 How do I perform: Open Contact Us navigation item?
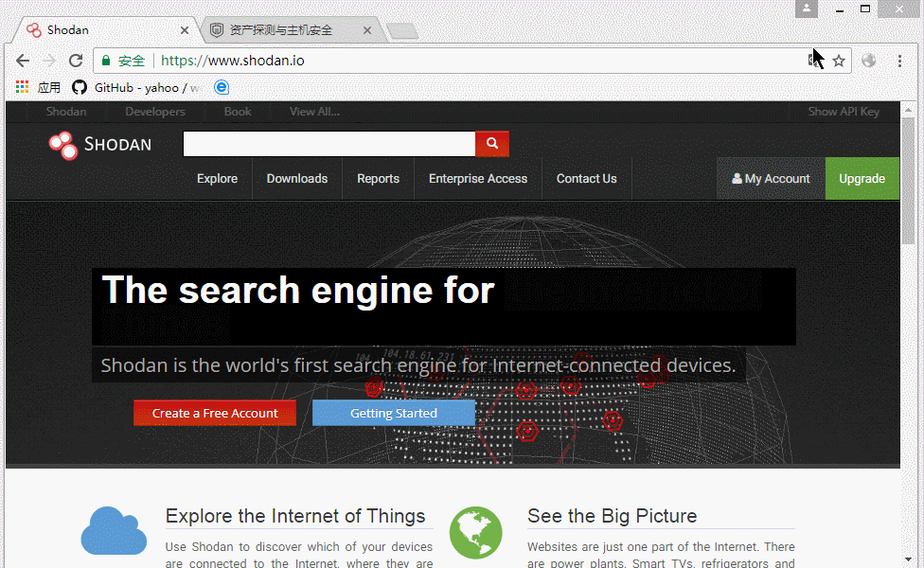pyautogui.click(x=586, y=179)
